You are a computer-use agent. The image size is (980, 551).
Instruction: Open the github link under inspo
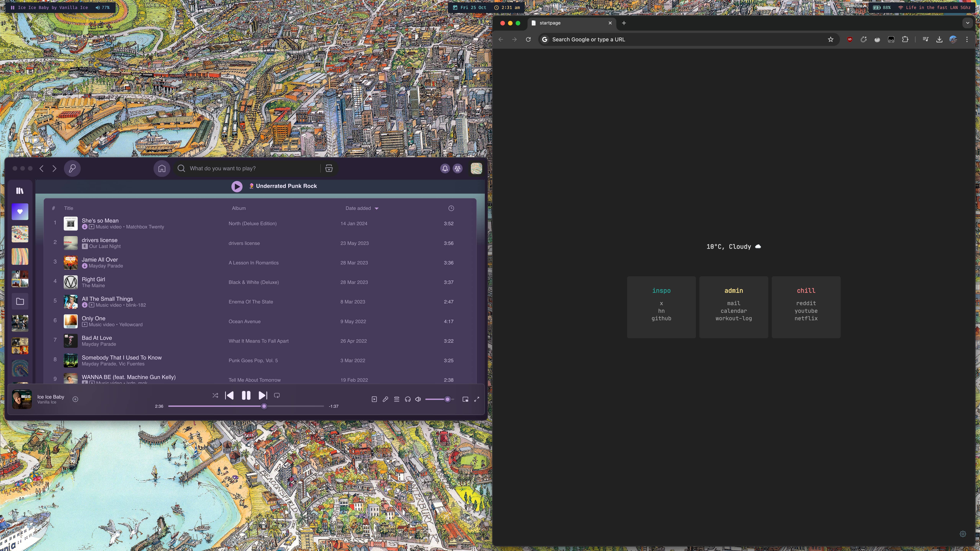[x=661, y=319]
